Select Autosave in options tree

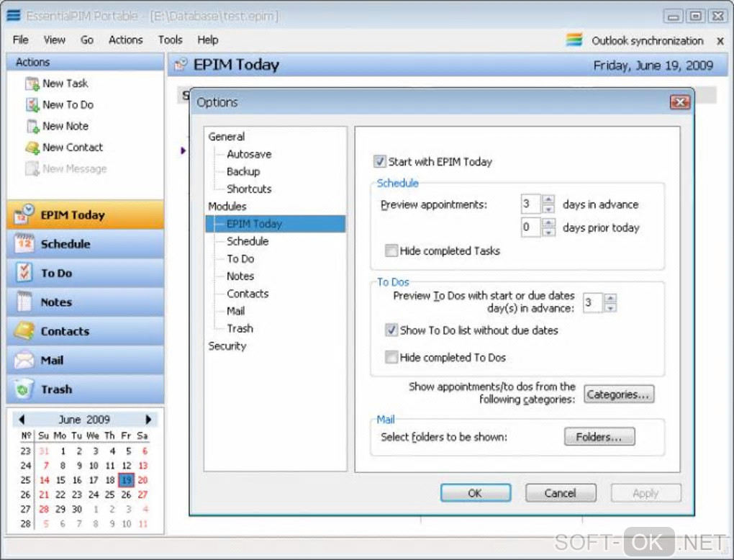(249, 154)
